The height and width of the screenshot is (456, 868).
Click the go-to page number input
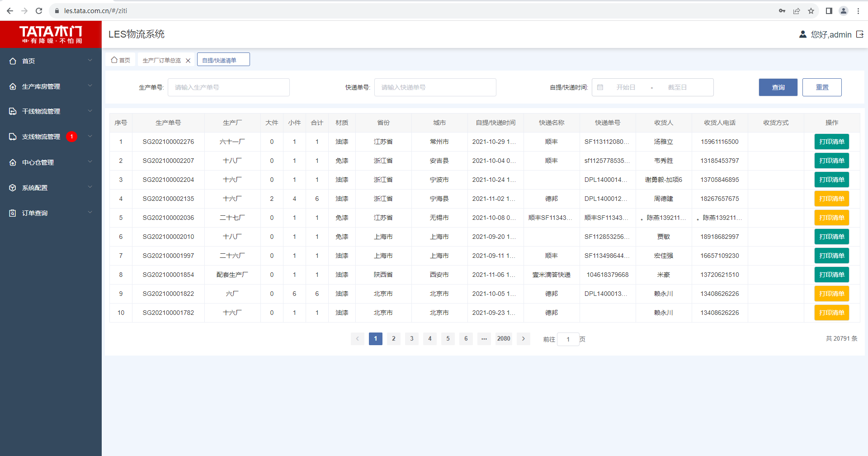click(x=568, y=339)
